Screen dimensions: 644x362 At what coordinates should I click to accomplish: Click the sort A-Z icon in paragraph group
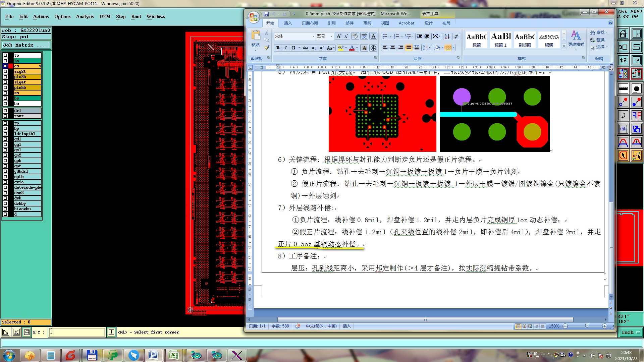click(447, 36)
